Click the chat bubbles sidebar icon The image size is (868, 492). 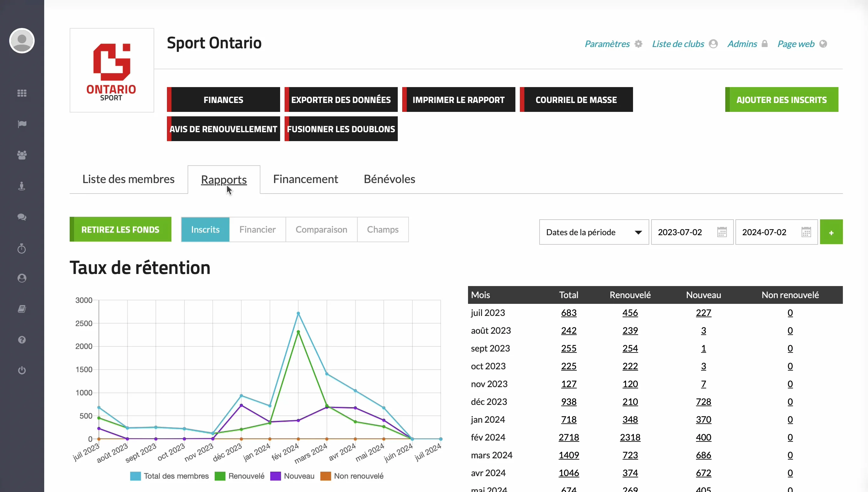[x=22, y=217]
